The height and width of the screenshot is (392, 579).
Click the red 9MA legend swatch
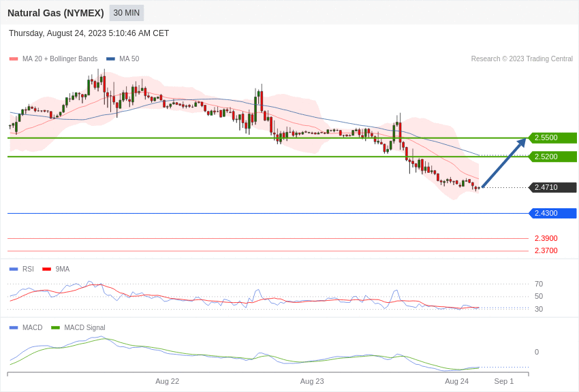[46, 269]
